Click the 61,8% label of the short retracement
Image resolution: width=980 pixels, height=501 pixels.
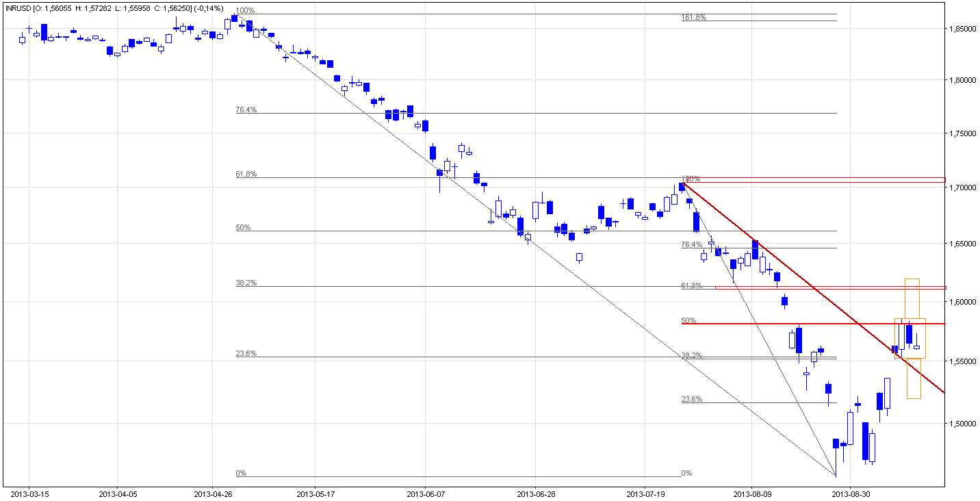pyautogui.click(x=692, y=285)
